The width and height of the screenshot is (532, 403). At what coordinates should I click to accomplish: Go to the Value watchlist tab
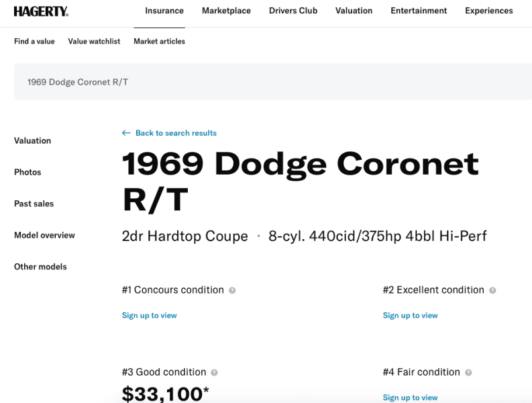pyautogui.click(x=94, y=41)
